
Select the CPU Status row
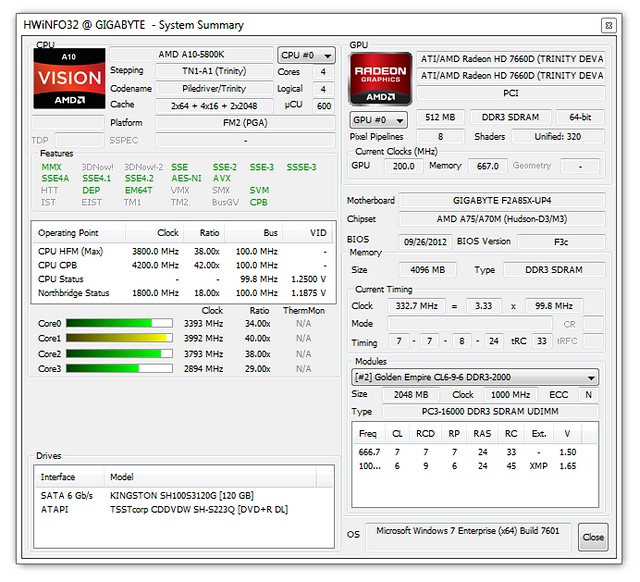click(183, 279)
